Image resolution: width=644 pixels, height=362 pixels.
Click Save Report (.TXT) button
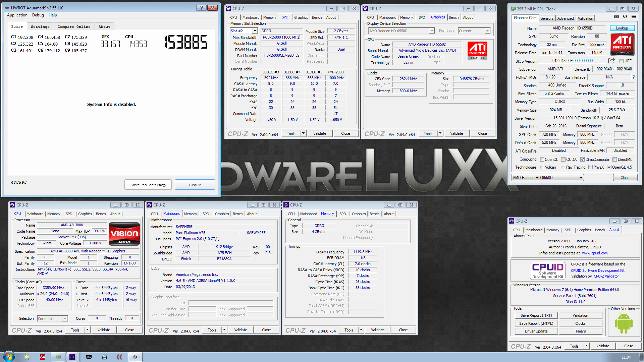coord(536,315)
